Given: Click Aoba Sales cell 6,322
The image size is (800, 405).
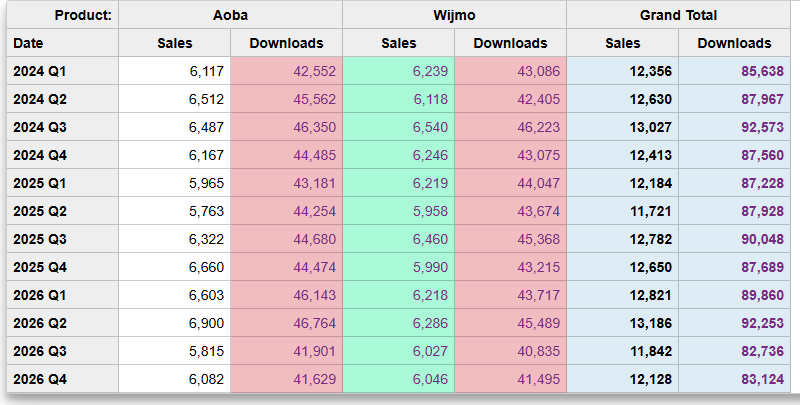Looking at the screenshot, I should [174, 239].
